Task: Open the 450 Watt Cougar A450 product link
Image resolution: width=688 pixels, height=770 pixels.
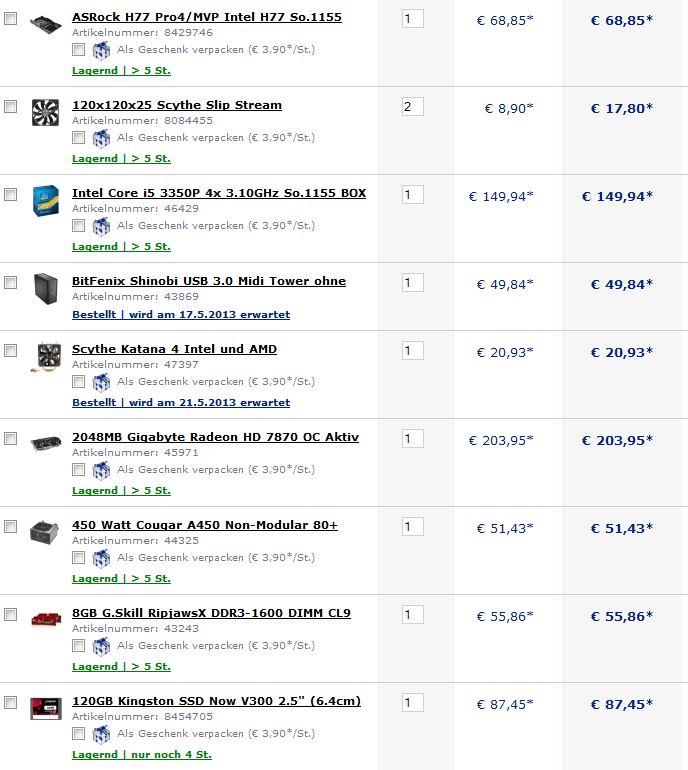Action: coord(205,525)
